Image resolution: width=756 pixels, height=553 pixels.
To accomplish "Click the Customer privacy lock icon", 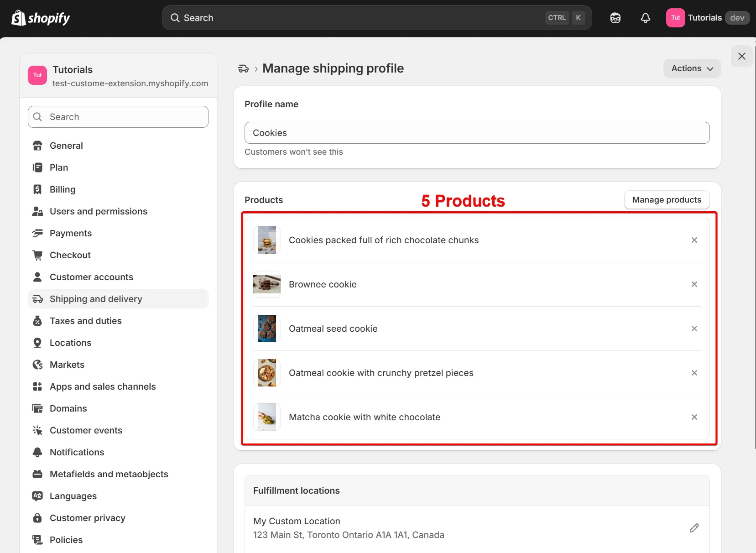I will (37, 518).
